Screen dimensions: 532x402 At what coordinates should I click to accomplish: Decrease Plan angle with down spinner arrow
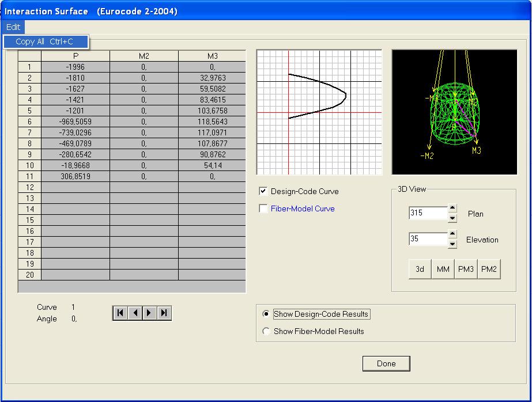(x=452, y=218)
